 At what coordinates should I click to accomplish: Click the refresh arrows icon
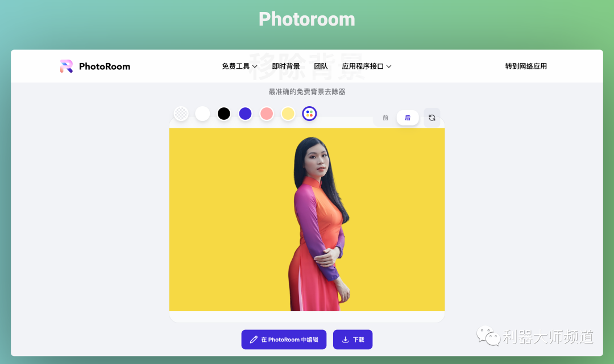click(432, 118)
